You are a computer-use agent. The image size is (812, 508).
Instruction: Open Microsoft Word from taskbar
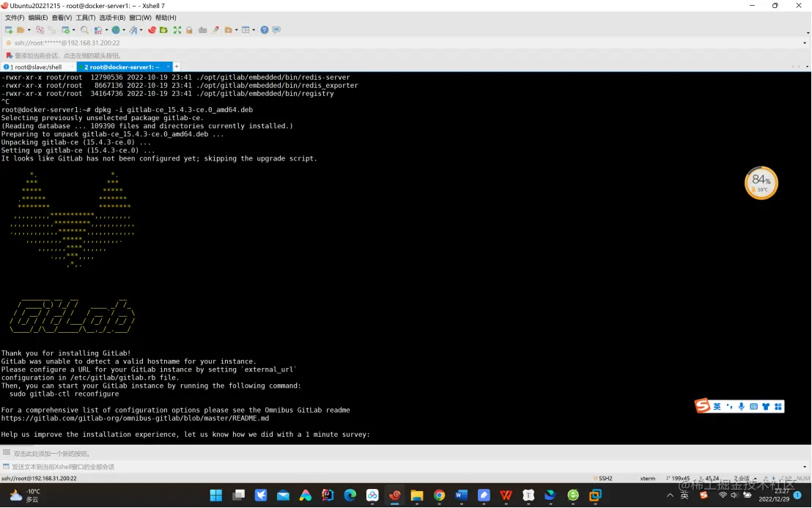pyautogui.click(x=462, y=496)
